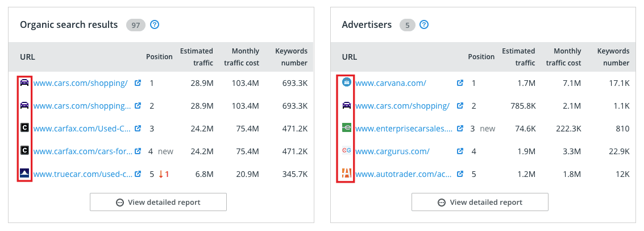The width and height of the screenshot is (644, 231).
Task: Click Carfax favicon for cars-for… URL row
Action: (24, 151)
